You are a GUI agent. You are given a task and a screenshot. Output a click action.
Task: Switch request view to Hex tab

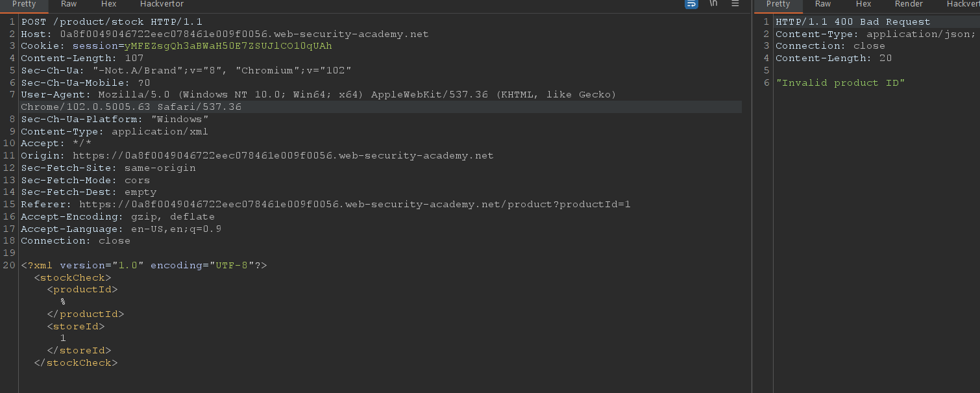[108, 4]
